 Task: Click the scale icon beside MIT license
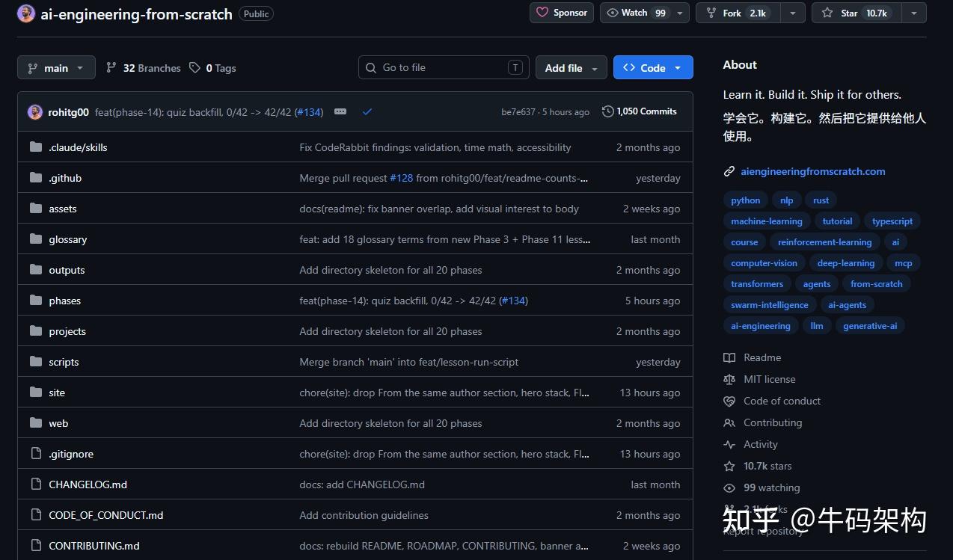pyautogui.click(x=729, y=380)
